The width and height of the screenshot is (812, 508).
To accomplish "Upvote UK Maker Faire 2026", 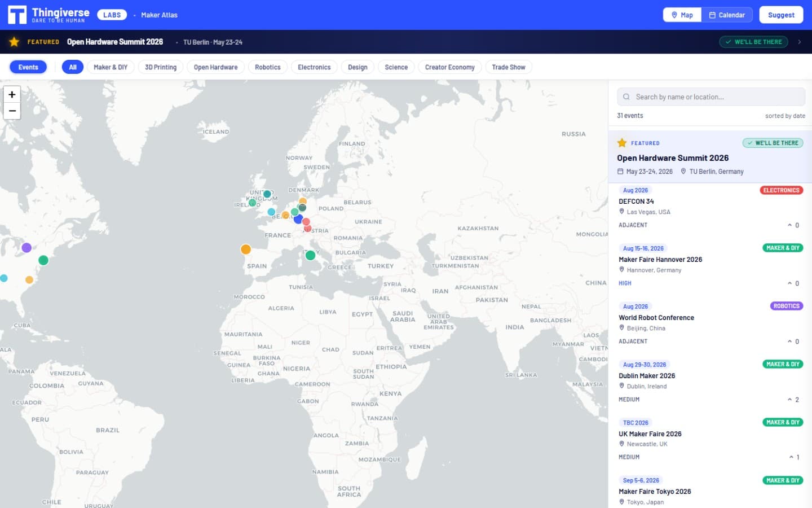I will tap(794, 457).
